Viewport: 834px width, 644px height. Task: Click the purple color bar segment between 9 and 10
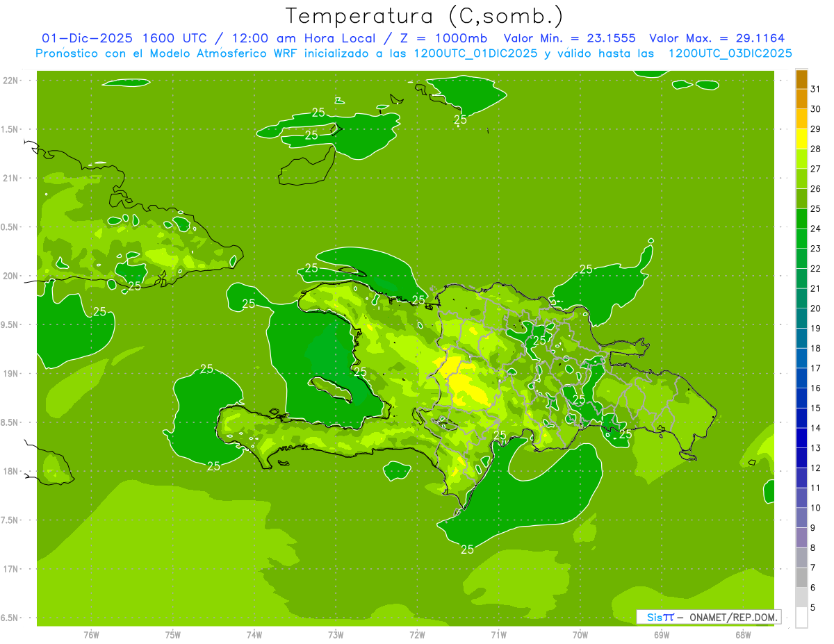click(x=801, y=518)
